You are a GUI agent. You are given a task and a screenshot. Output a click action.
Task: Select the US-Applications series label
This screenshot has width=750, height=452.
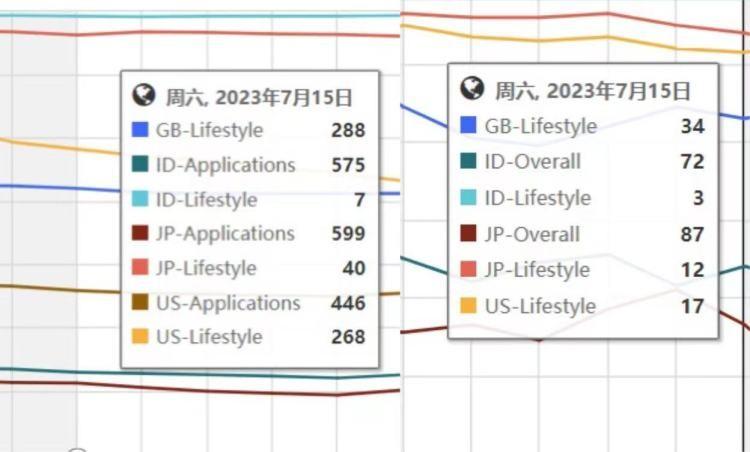228,303
